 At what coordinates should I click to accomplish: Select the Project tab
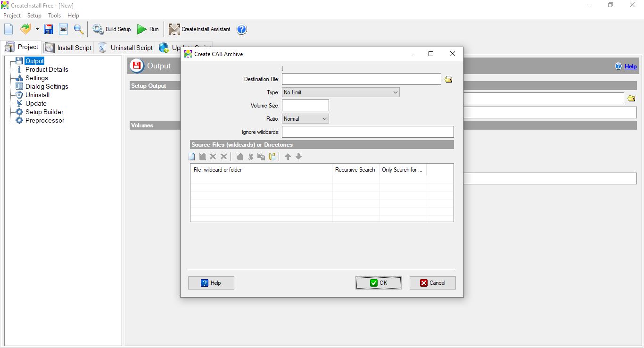click(x=21, y=47)
